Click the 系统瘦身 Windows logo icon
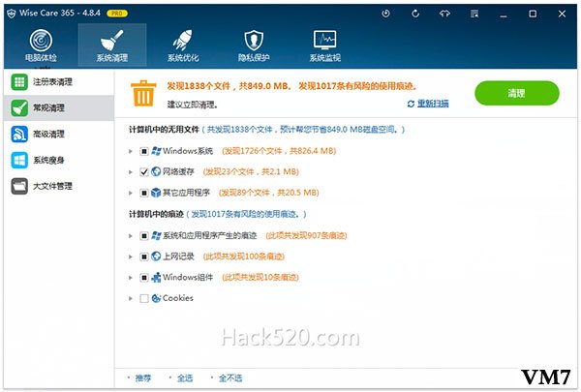Viewport: 581px width, 392px height. point(19,160)
